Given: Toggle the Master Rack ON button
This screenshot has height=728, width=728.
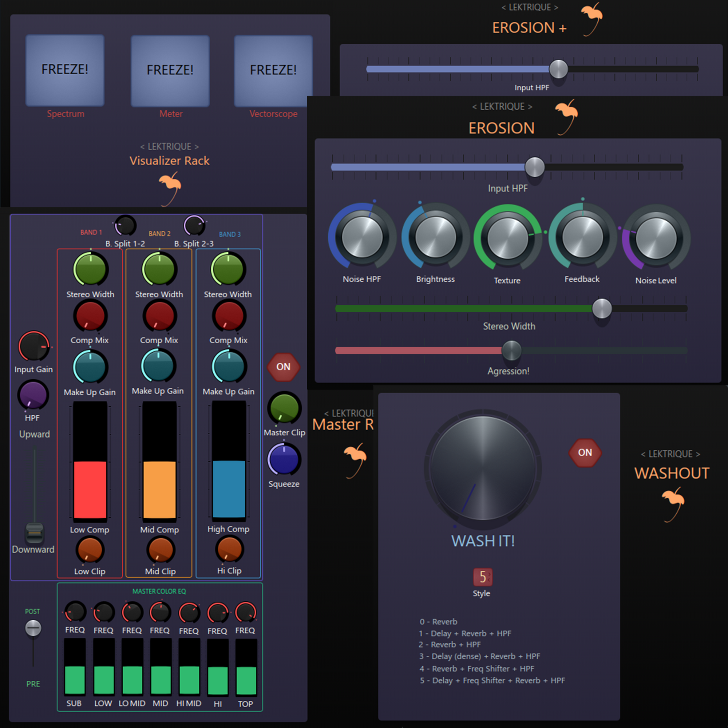Looking at the screenshot, I should click(x=283, y=367).
